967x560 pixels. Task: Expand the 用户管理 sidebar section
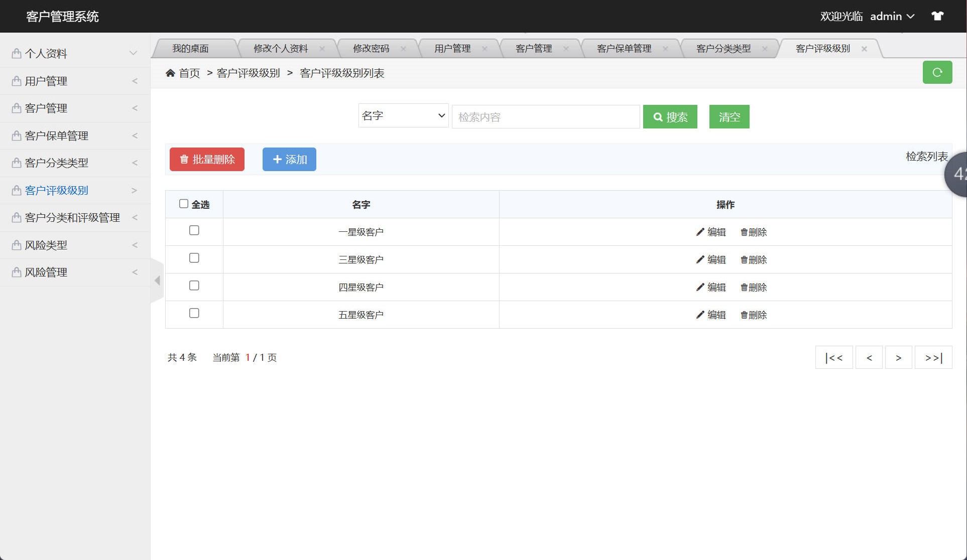[74, 81]
